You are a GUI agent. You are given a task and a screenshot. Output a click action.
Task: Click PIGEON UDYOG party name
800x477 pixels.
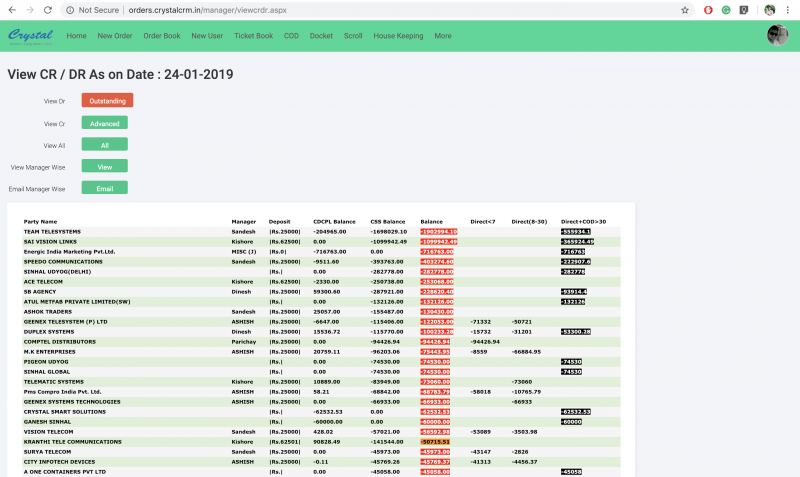pos(46,362)
